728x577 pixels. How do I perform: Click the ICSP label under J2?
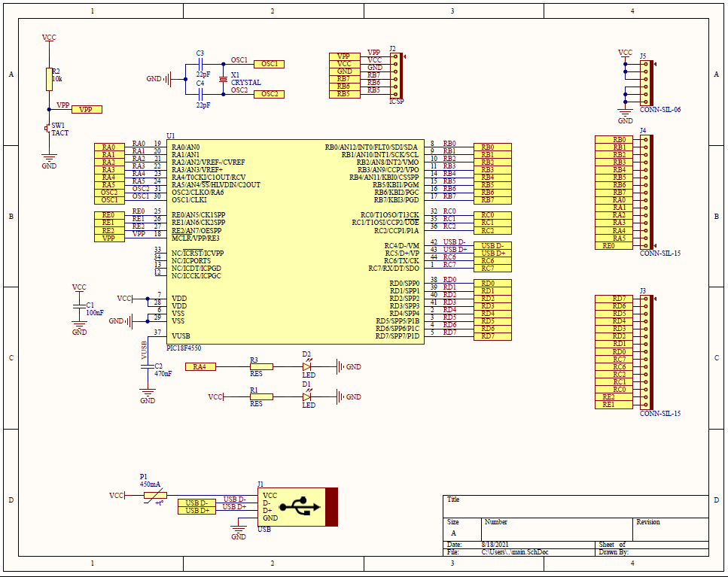coord(397,101)
